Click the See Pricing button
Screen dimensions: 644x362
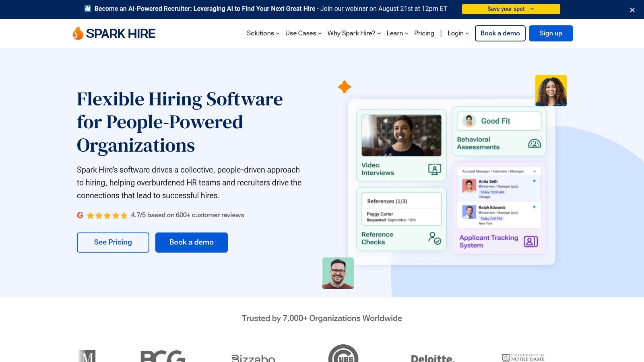tap(113, 243)
